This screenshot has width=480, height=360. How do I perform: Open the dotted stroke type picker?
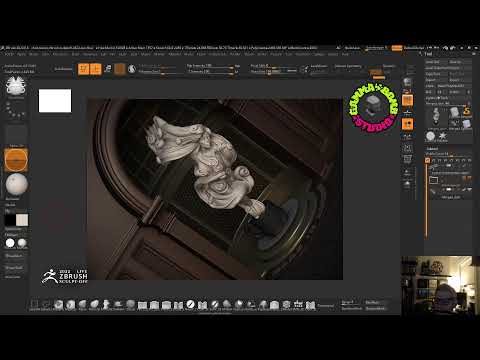pos(16,110)
